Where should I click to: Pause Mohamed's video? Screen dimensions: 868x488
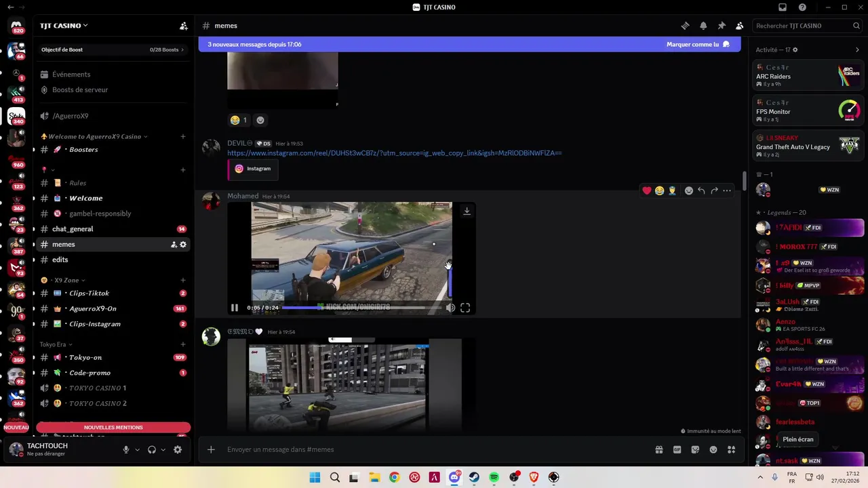click(x=235, y=308)
